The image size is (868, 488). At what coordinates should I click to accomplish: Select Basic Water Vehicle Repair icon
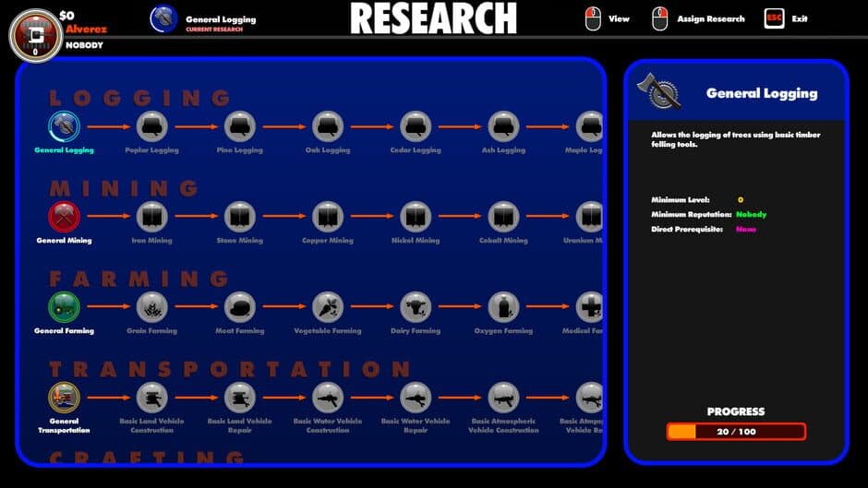416,398
